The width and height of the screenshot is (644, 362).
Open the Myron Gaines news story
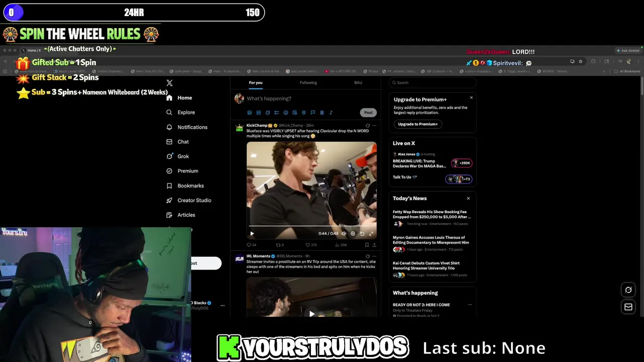coord(432,243)
